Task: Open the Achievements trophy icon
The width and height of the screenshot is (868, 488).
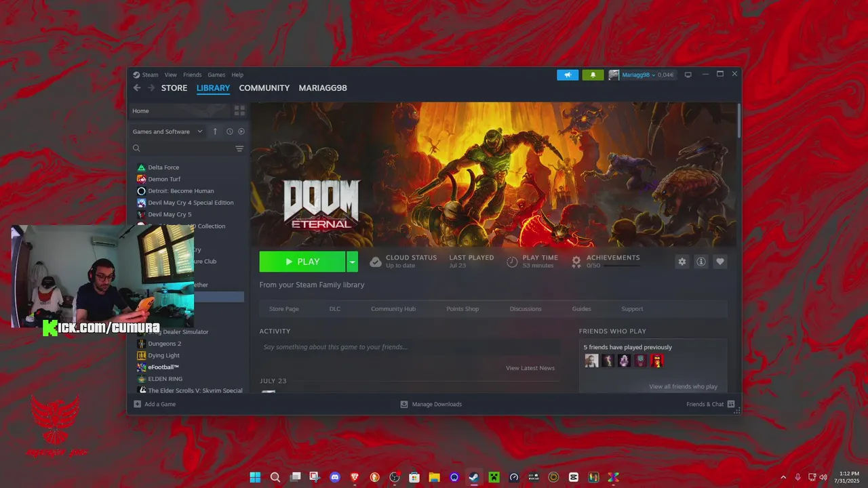Action: point(576,261)
